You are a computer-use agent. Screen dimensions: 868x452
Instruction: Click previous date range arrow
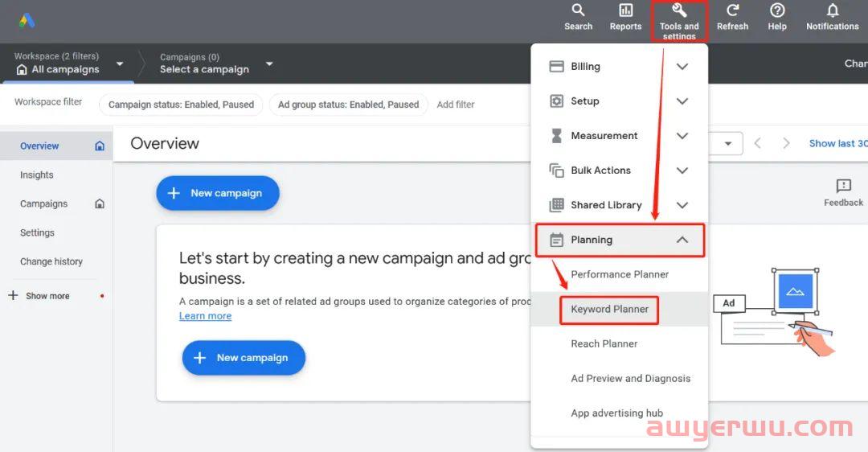757,143
